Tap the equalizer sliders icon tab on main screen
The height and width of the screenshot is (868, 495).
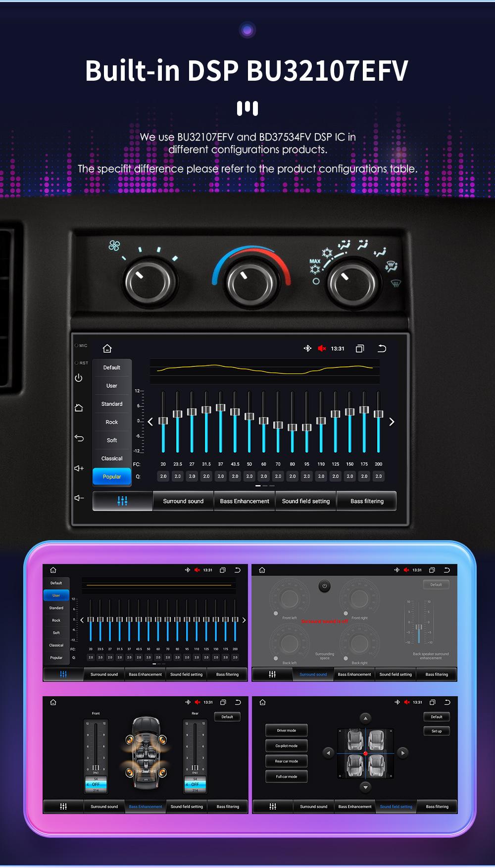click(122, 501)
